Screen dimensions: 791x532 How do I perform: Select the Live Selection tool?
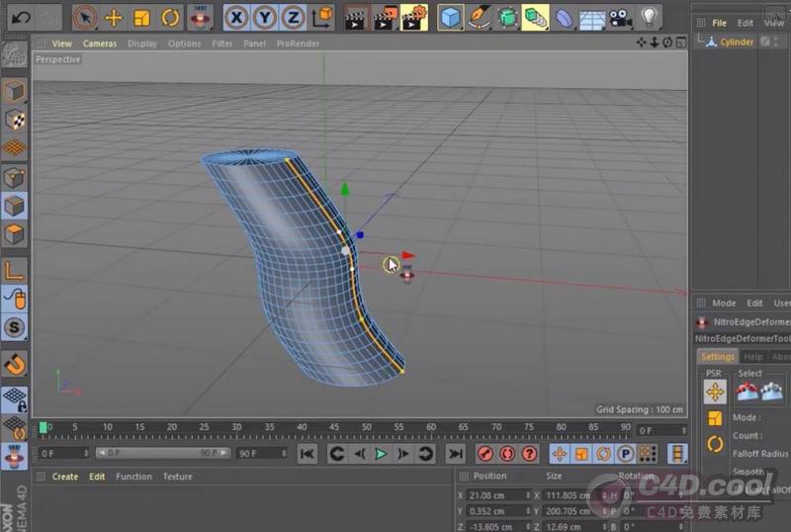pyautogui.click(x=85, y=18)
